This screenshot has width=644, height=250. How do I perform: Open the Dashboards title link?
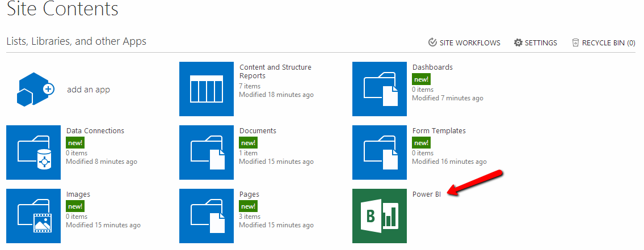tap(432, 67)
